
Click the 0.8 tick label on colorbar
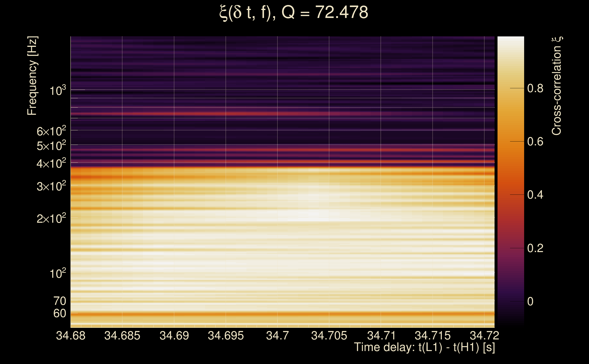click(535, 88)
